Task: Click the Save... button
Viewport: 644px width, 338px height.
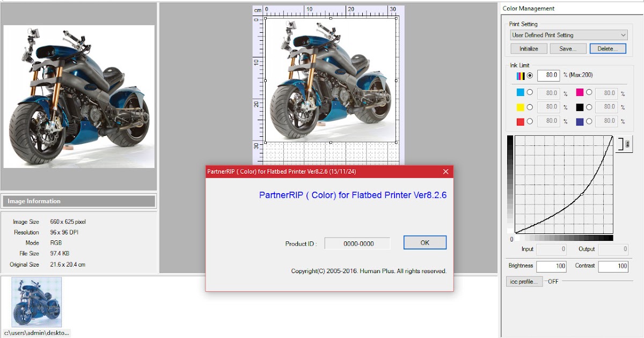Action: point(568,48)
